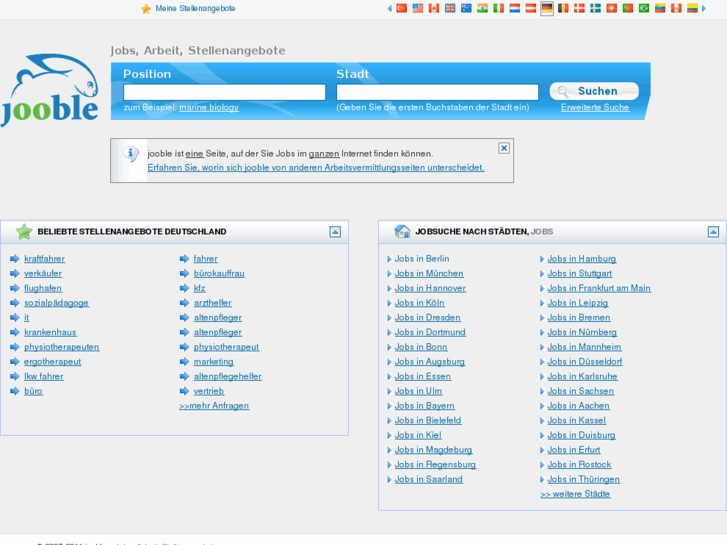Screen dimensions: 727x545
Task: Choose the Brazil flag icon
Action: coord(643,8)
